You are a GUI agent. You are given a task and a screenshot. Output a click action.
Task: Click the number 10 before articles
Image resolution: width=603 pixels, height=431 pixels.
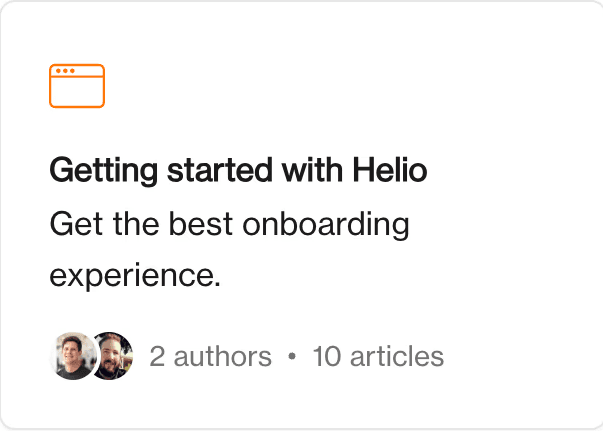(x=326, y=356)
